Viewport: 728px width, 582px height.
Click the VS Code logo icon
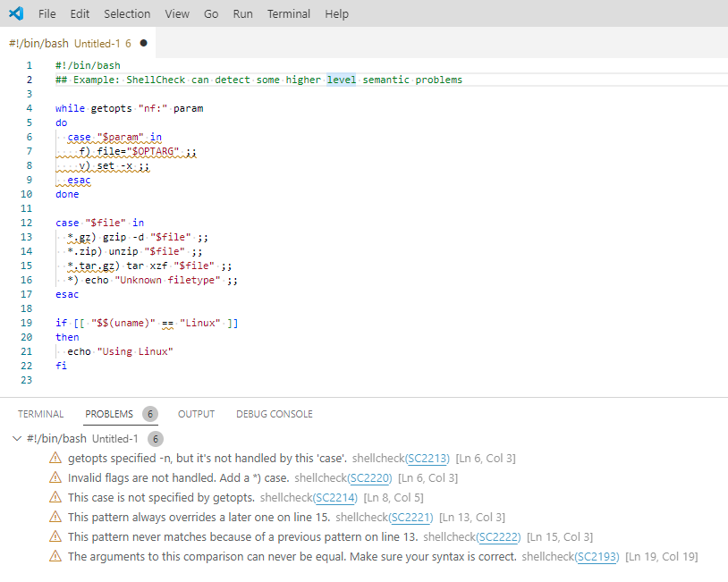[x=16, y=13]
